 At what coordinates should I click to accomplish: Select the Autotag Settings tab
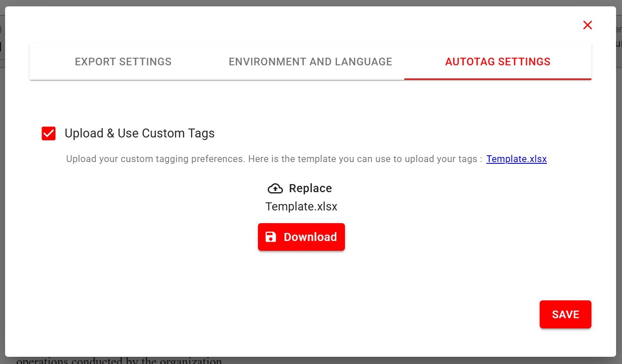[497, 62]
